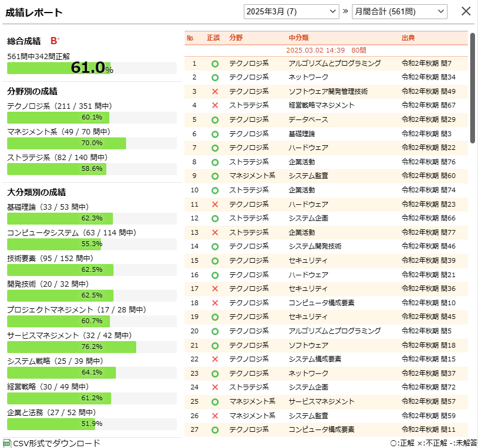
Task: Click the No. column header
Action: pyautogui.click(x=190, y=38)
